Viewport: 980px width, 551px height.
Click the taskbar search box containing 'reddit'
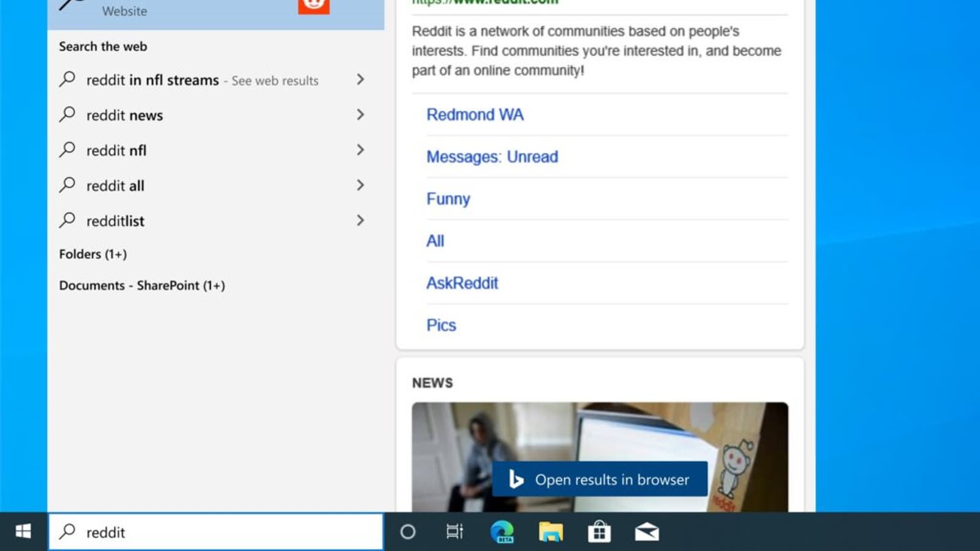coord(216,532)
